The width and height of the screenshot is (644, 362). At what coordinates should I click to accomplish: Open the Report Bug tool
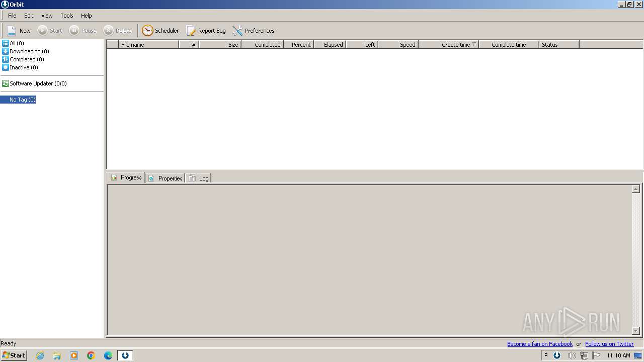(206, 31)
